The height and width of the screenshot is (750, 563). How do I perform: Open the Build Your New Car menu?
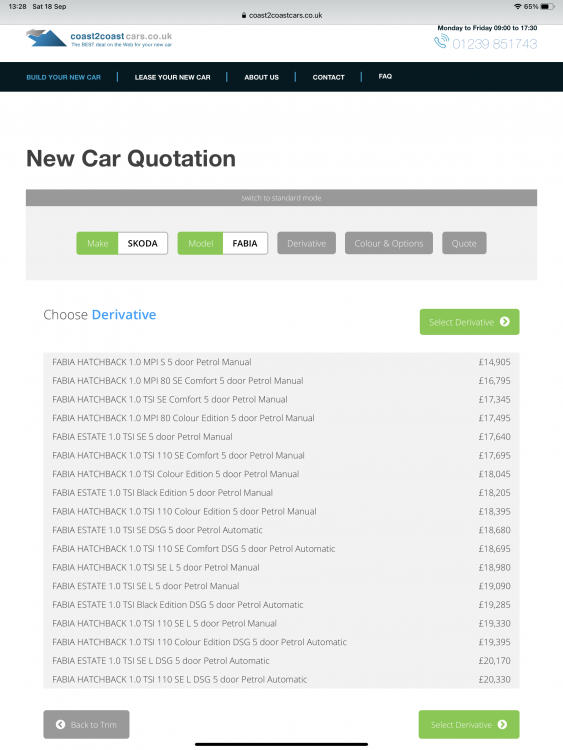click(64, 77)
